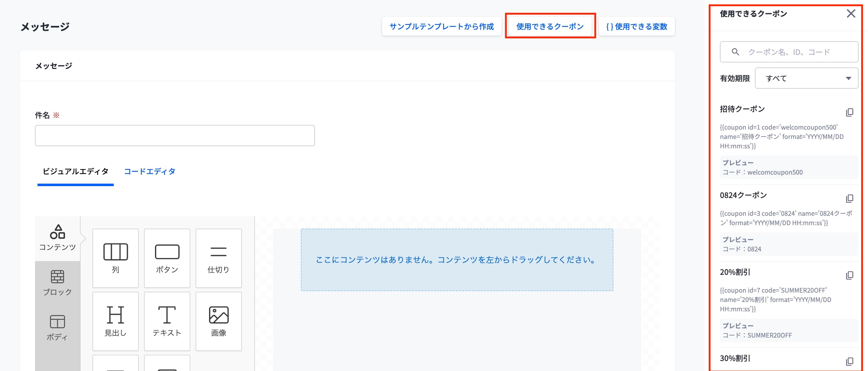Screen dimensions: 868x371
Task: Select the 30%割引 coupon title
Action: (735, 358)
